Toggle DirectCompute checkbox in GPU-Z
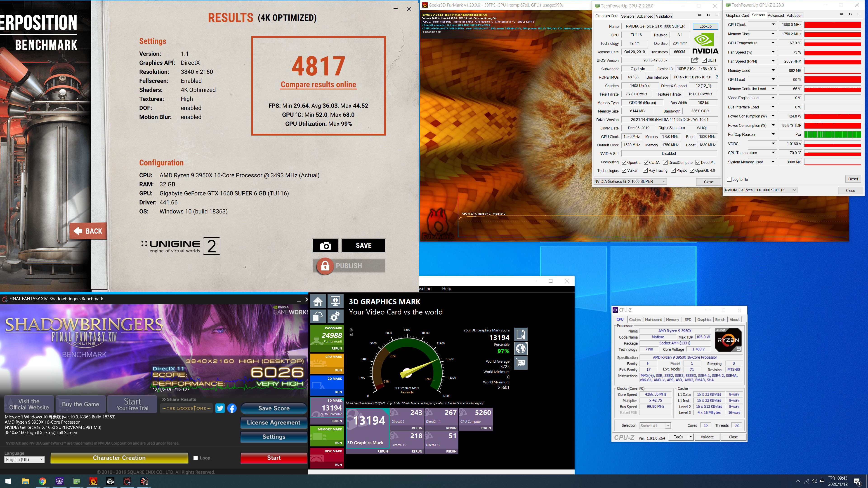The image size is (868, 488). click(x=665, y=162)
